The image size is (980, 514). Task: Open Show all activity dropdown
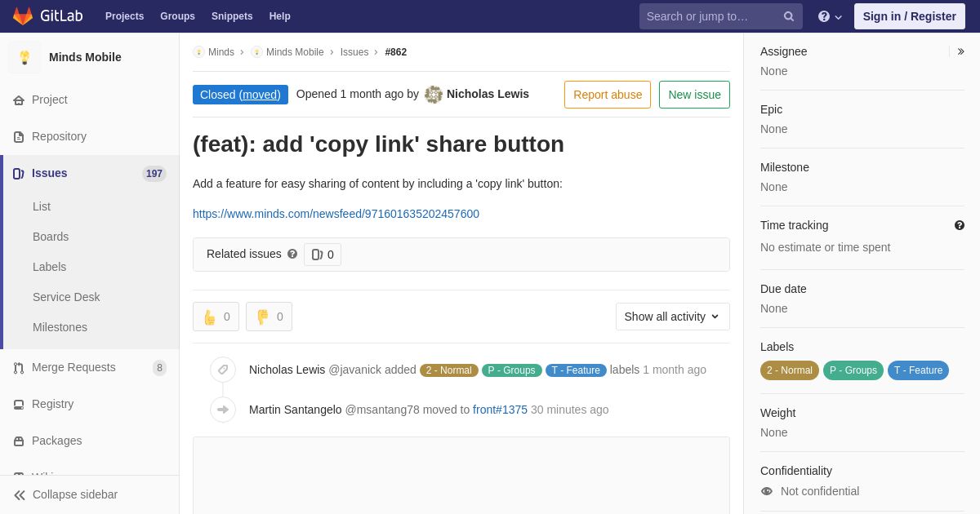pyautogui.click(x=673, y=317)
